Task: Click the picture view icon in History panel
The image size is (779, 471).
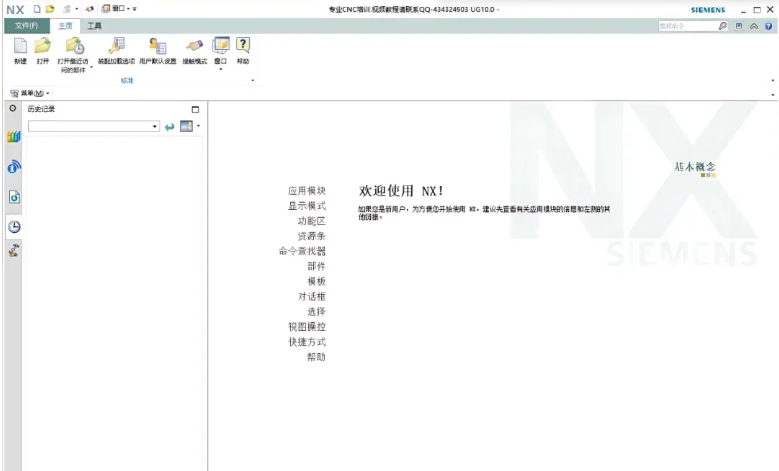Action: pos(186,126)
